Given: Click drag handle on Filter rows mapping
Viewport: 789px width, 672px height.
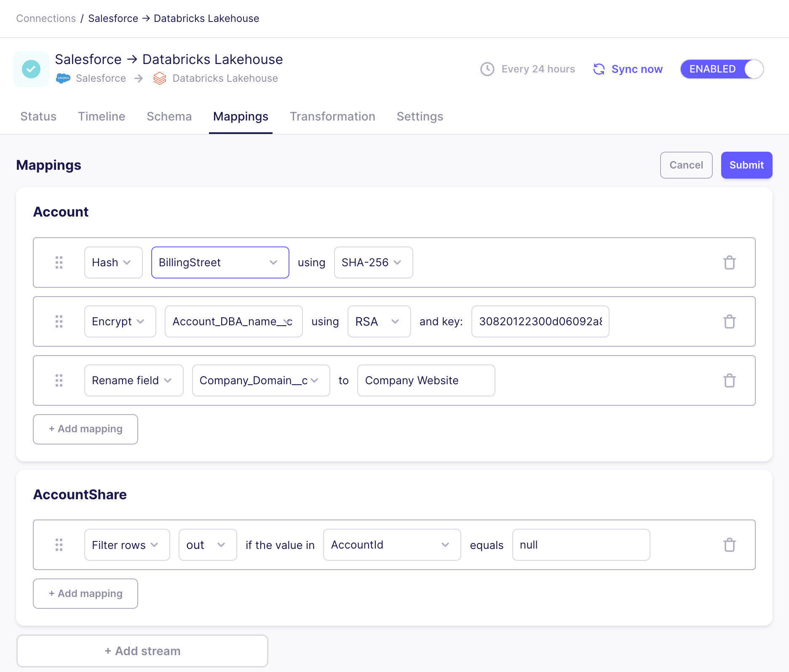Looking at the screenshot, I should click(59, 545).
